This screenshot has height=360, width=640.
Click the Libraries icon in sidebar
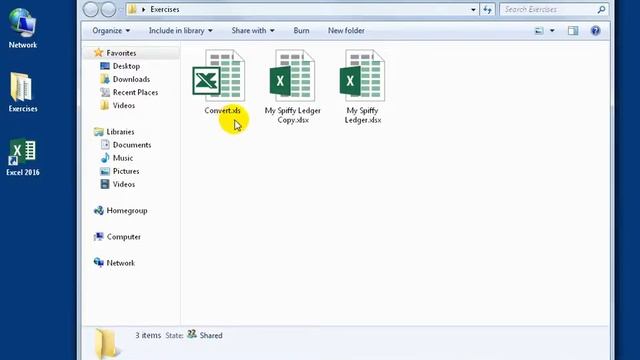click(98, 131)
